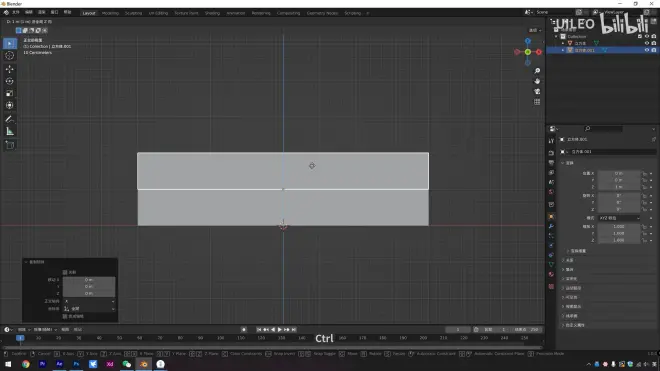Click the viewport zoom magnifier icon
660x371 pixels.
coord(537,71)
